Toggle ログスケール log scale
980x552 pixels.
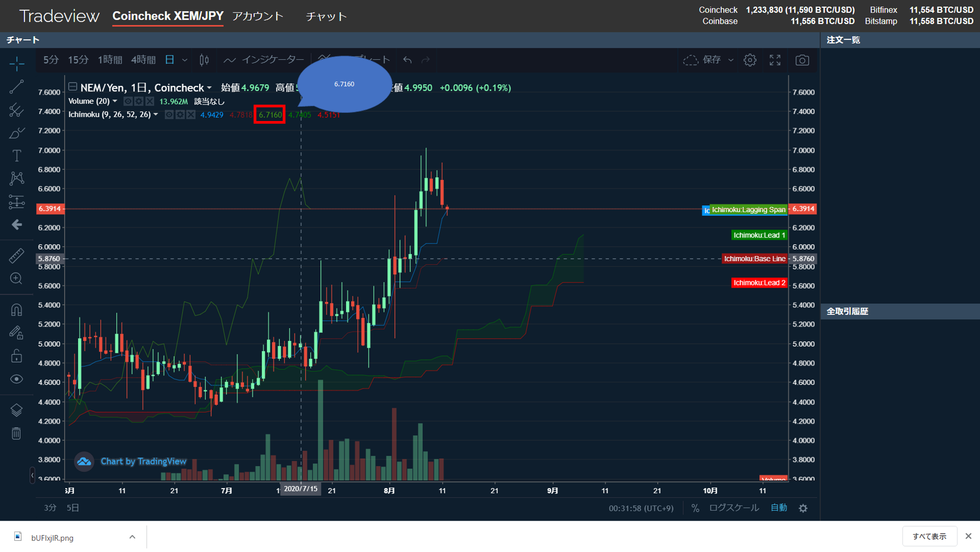[x=734, y=508]
